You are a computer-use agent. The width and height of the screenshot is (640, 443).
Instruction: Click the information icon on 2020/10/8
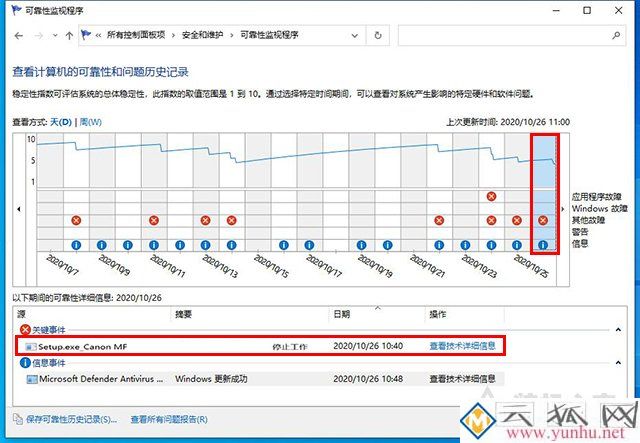(76, 245)
